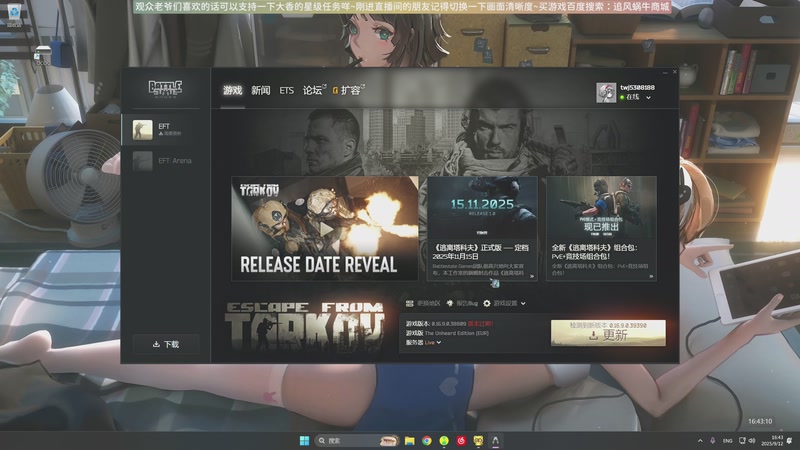The width and height of the screenshot is (800, 450).
Task: Open the 论坛 forum link tab
Action: (314, 90)
